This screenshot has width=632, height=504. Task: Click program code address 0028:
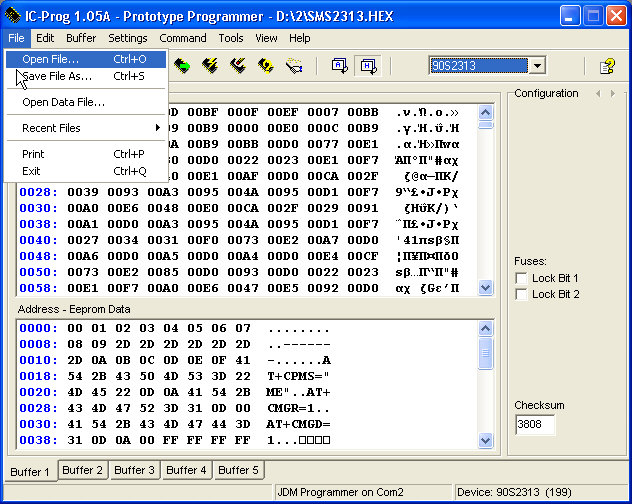click(39, 192)
